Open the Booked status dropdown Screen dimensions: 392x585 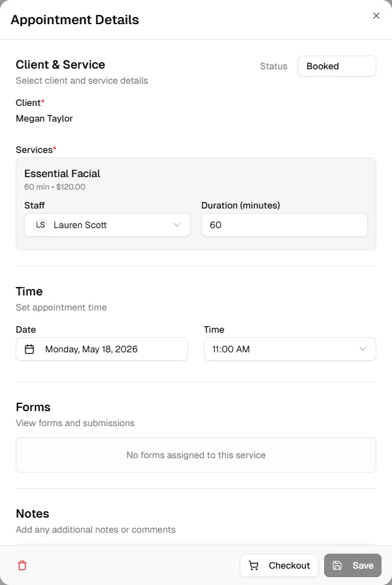click(337, 66)
